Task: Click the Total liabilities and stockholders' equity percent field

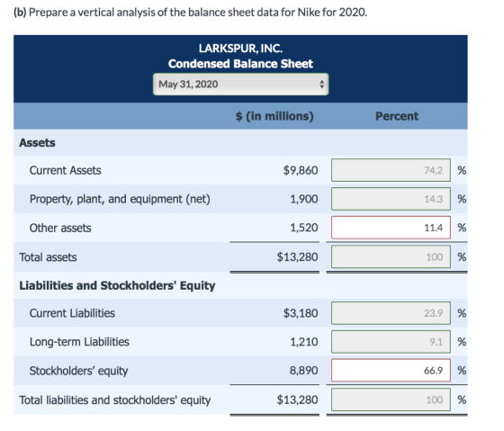Action: (391, 400)
